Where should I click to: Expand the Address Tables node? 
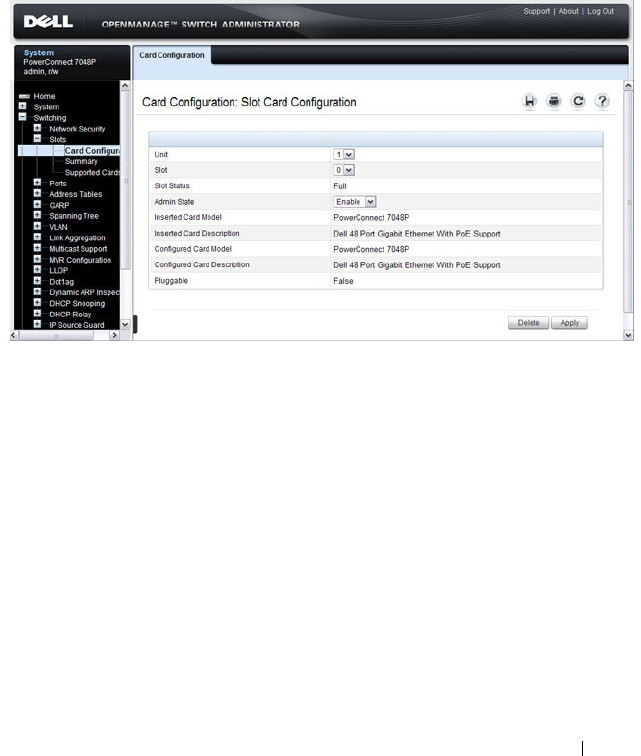37,193
